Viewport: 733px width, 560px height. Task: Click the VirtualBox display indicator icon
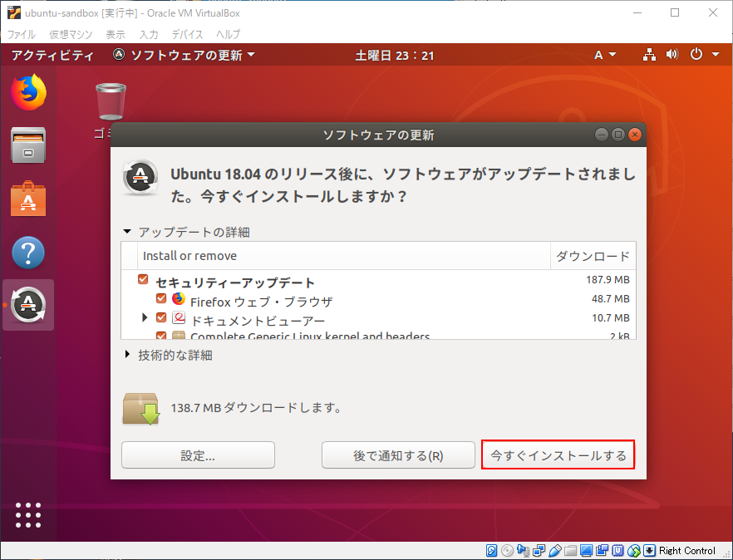[586, 551]
